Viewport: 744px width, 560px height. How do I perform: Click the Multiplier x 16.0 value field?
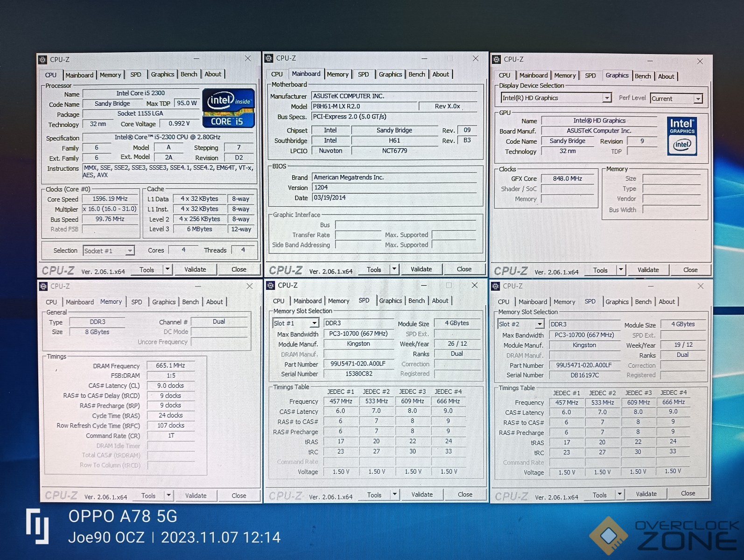click(110, 209)
